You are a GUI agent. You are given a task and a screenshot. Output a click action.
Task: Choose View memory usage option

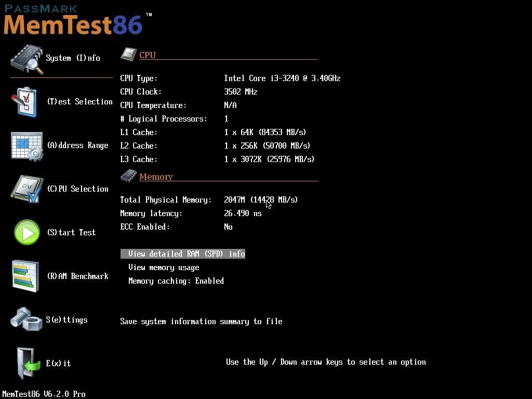pyautogui.click(x=164, y=268)
